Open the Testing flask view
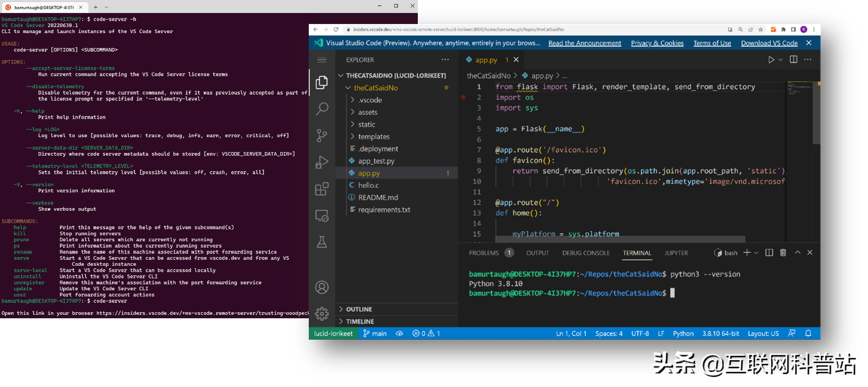This screenshot has width=868, height=387. coord(322,242)
